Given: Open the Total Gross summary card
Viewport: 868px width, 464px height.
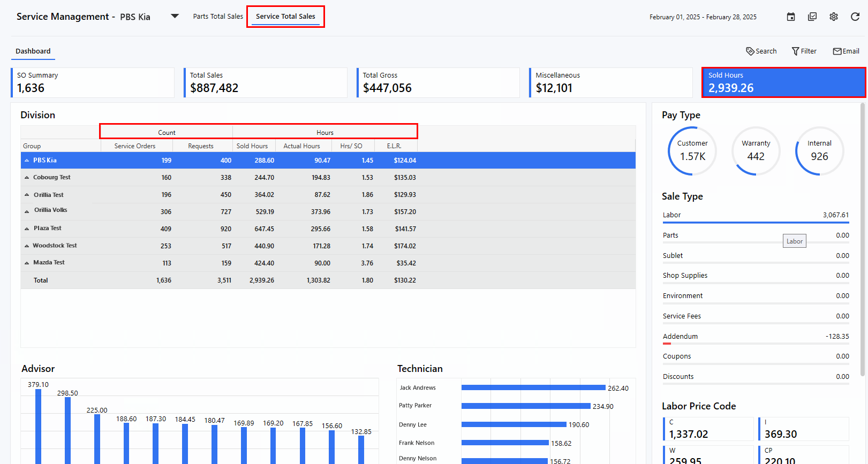Looking at the screenshot, I should click(x=438, y=82).
